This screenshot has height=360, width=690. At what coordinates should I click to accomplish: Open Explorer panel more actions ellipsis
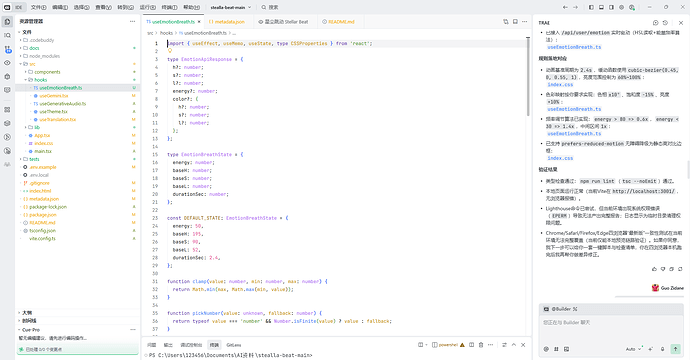click(x=132, y=22)
